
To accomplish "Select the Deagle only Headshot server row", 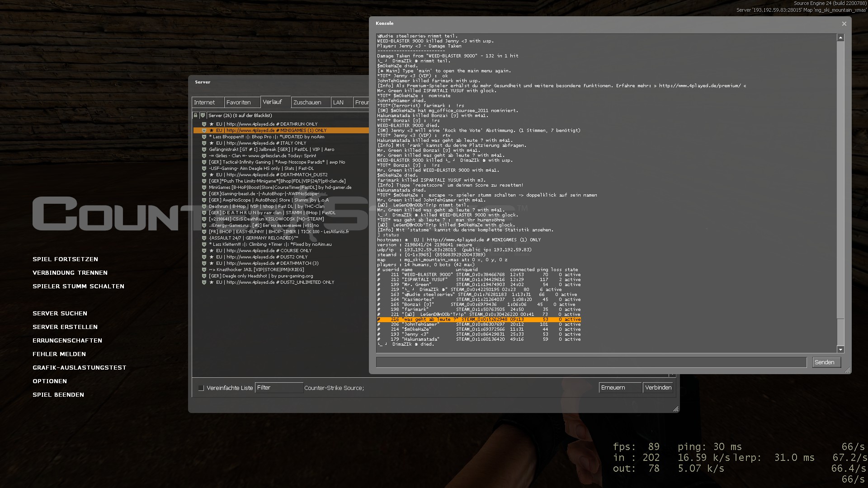I will (x=281, y=276).
